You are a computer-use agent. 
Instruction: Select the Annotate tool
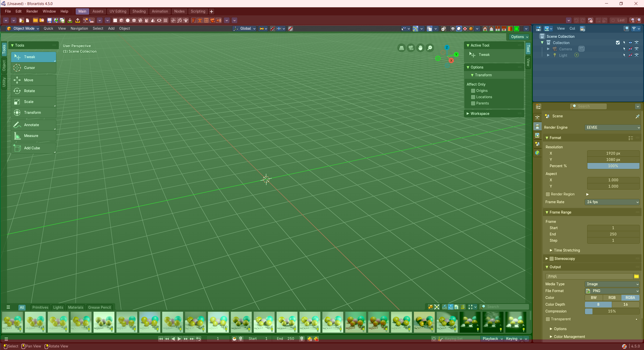(33, 125)
